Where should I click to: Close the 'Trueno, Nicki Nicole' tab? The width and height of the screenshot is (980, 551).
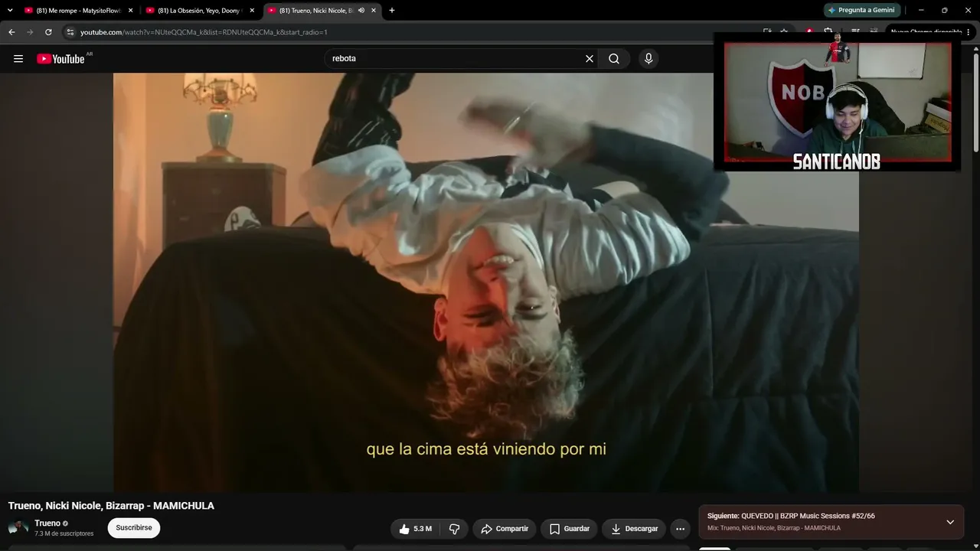374,11
